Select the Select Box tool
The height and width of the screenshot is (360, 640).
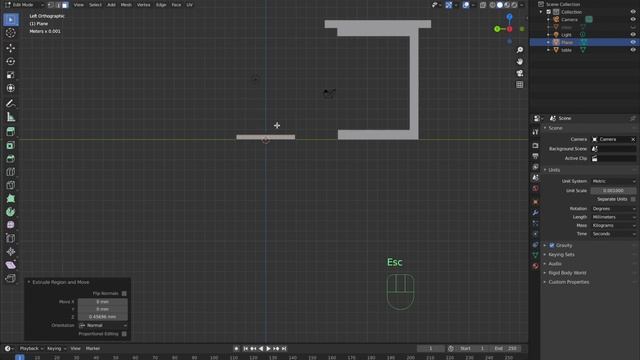(x=11, y=20)
